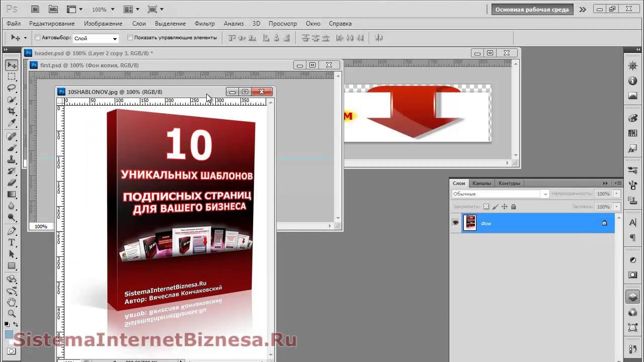Expand the Заливка fill arrow
Viewport: 644px width, 362px height.
click(617, 207)
